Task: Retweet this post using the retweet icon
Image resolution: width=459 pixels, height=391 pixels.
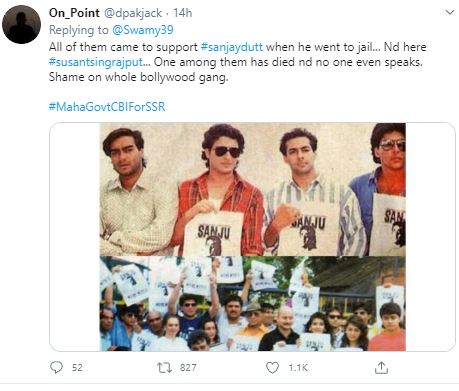Action: coord(164,368)
